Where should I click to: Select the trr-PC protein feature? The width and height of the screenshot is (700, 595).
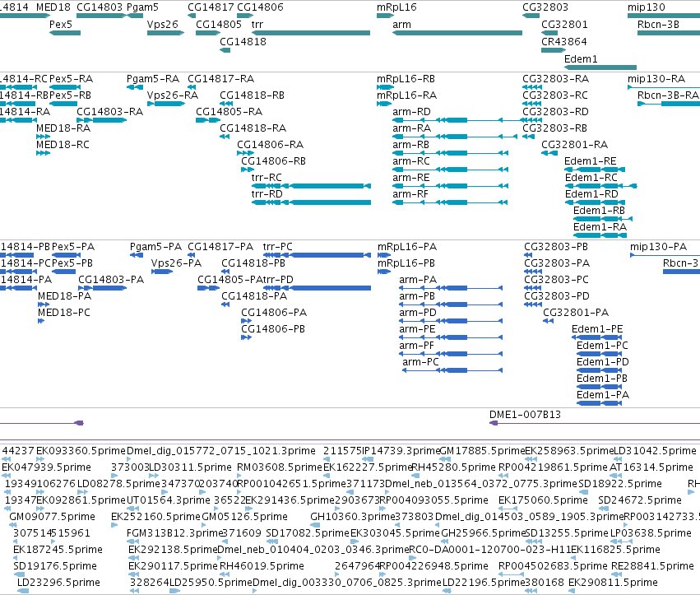317,255
